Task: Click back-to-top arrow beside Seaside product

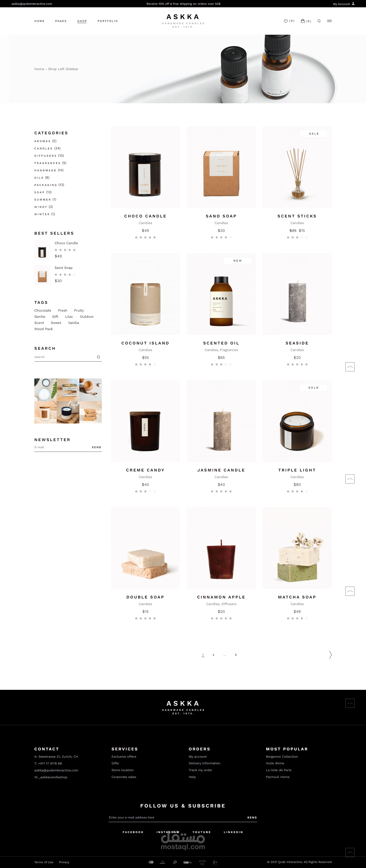Action: [x=350, y=367]
